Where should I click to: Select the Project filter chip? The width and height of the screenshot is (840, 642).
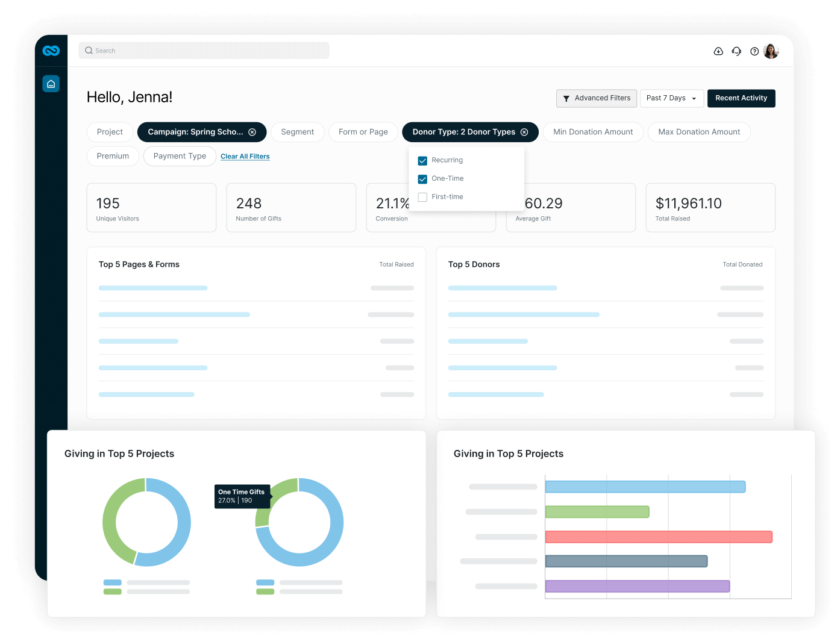pos(110,132)
